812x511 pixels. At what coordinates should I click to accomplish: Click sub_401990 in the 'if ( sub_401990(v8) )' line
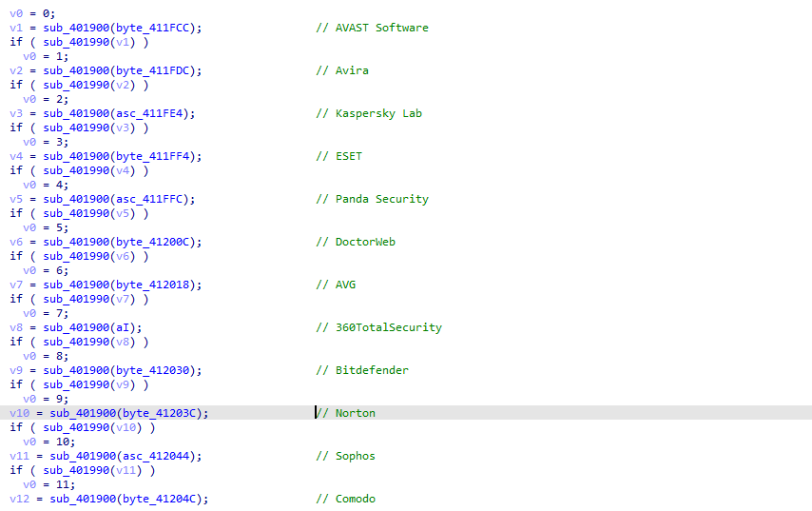(76, 342)
